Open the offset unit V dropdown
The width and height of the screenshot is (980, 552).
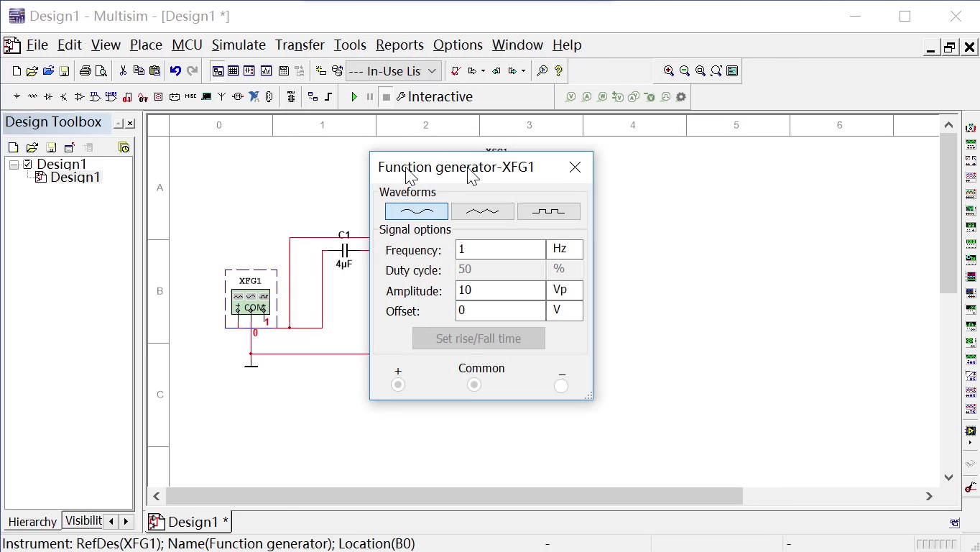(x=565, y=310)
